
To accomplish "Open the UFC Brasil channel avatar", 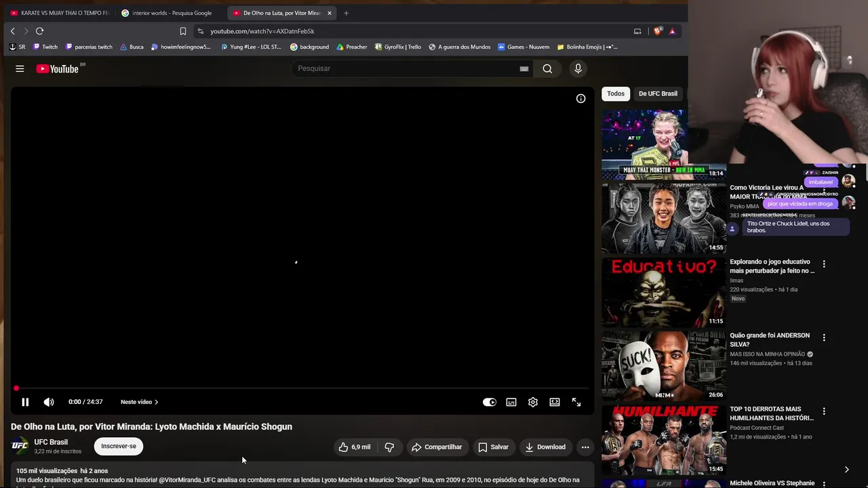I will pyautogui.click(x=20, y=446).
